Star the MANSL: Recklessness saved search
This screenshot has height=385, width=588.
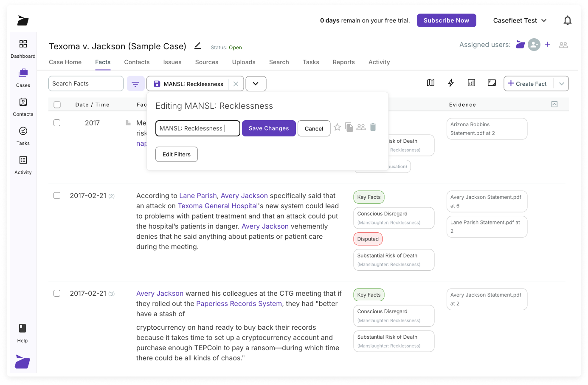point(337,127)
